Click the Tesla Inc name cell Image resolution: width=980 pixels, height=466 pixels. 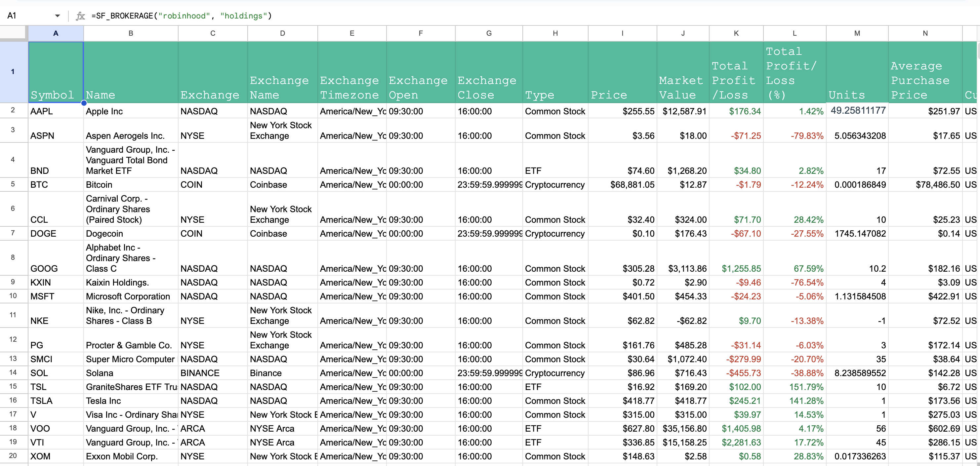[x=131, y=401]
